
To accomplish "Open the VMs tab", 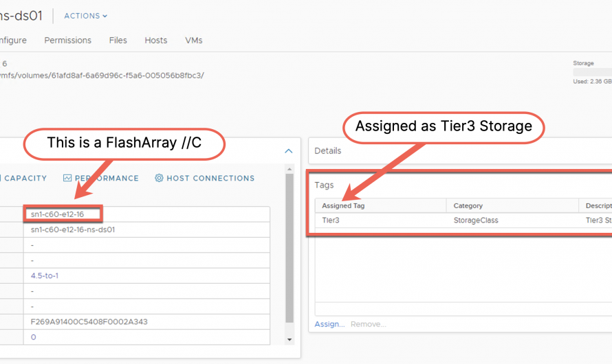I will [193, 41].
